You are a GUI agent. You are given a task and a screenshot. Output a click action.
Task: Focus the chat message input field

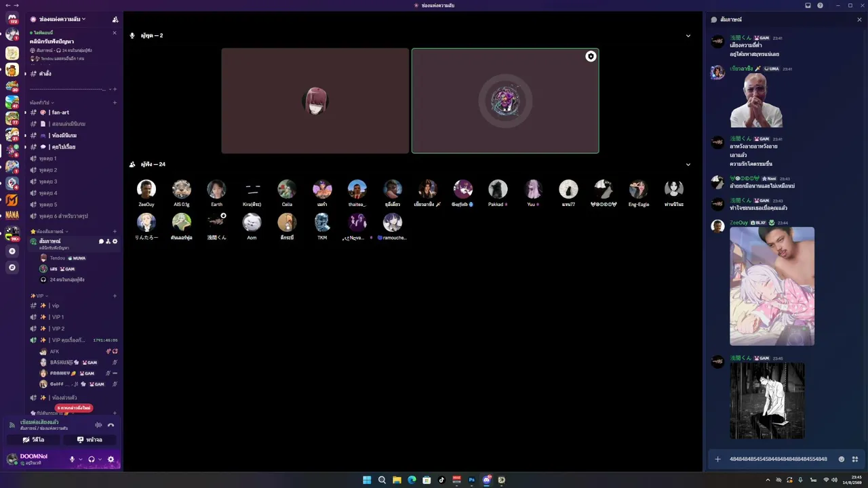point(778,459)
